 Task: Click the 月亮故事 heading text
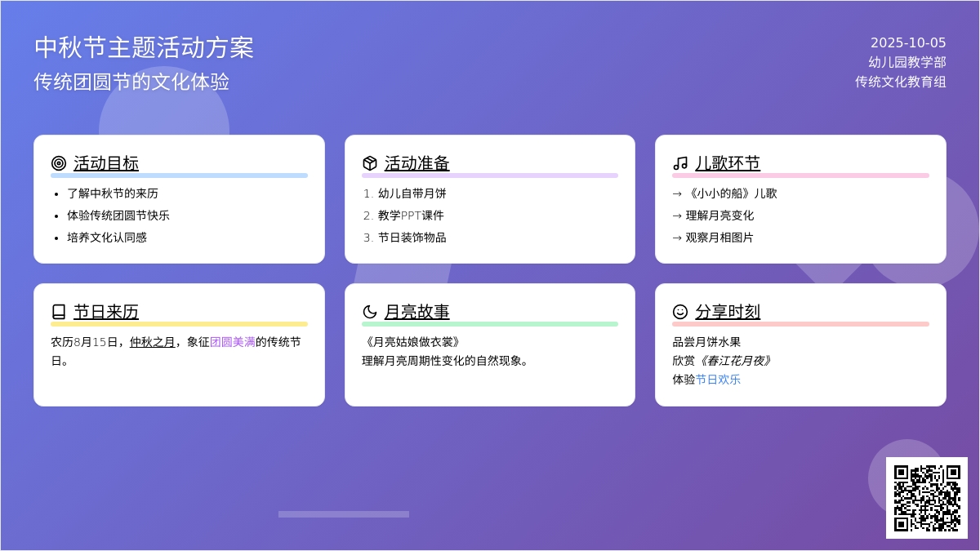417,312
